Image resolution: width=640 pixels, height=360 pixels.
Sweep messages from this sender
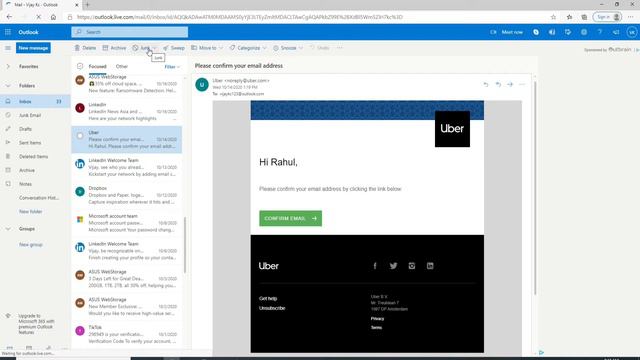(174, 48)
